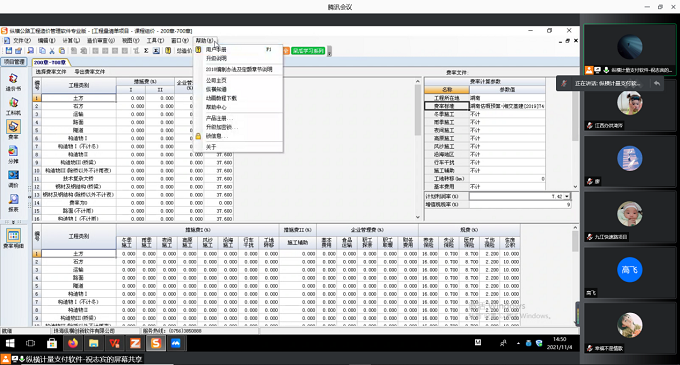The image size is (680, 365).
Task: Select 隧道 row in upper table
Action: pyautogui.click(x=78, y=130)
